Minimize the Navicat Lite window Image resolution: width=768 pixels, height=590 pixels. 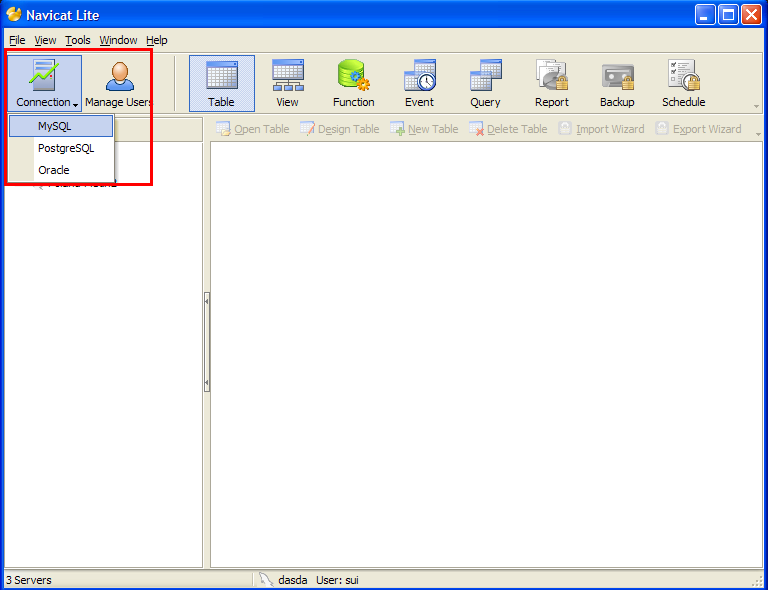pyautogui.click(x=705, y=15)
